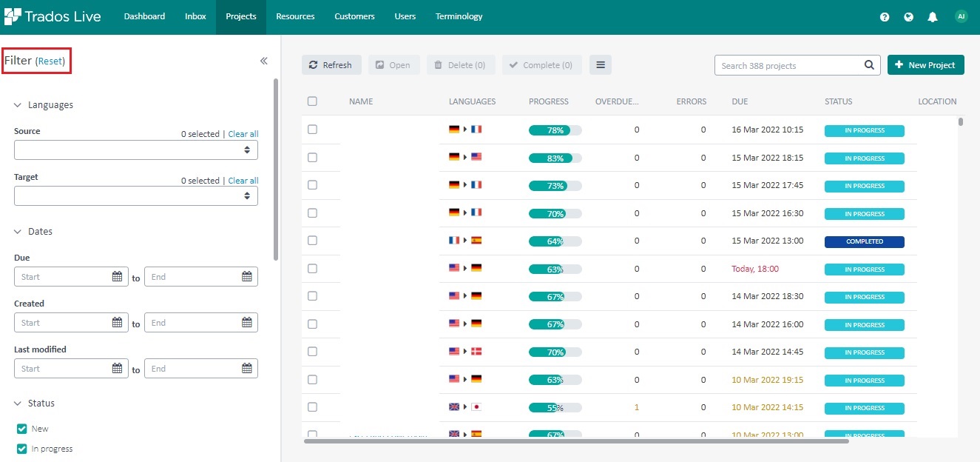980x462 pixels.
Task: Click the search magnifier icon
Action: (x=868, y=65)
